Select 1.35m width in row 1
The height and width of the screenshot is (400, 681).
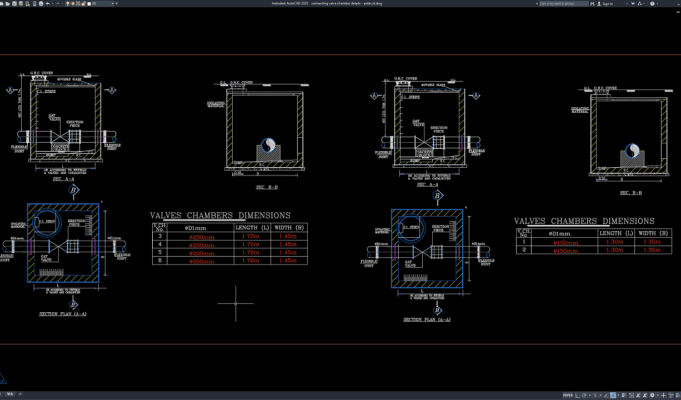pos(652,242)
